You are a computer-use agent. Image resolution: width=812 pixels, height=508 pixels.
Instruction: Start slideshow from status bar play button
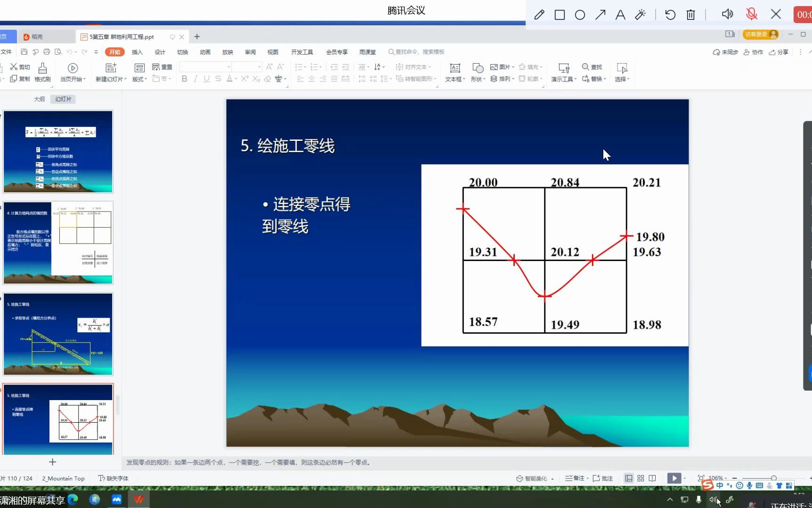tap(674, 478)
